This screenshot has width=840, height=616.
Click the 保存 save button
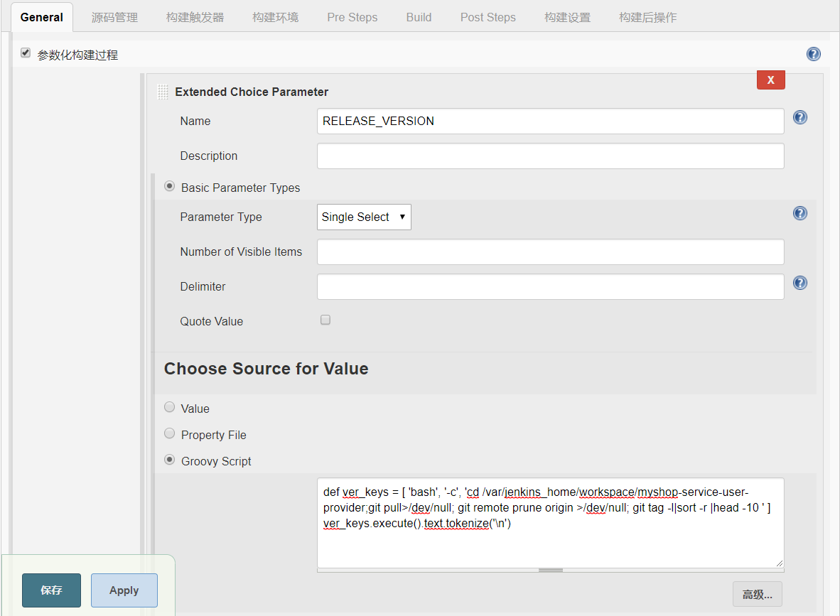click(51, 590)
